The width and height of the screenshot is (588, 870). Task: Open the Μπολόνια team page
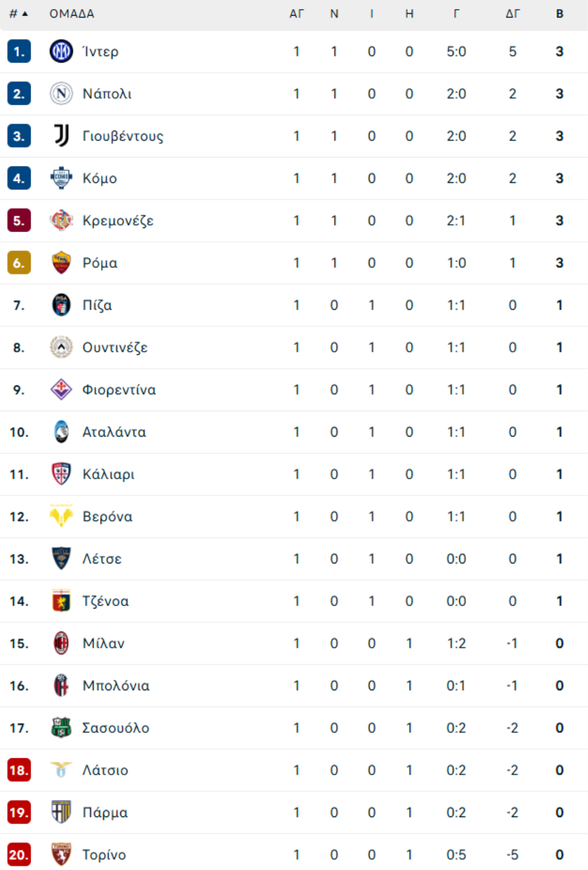click(116, 686)
